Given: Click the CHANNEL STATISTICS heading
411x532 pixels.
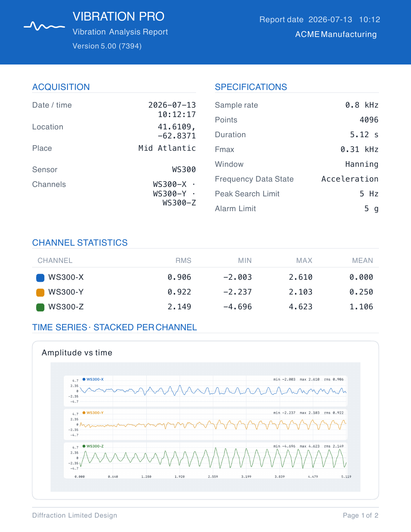Looking at the screenshot, I should click(x=80, y=243).
